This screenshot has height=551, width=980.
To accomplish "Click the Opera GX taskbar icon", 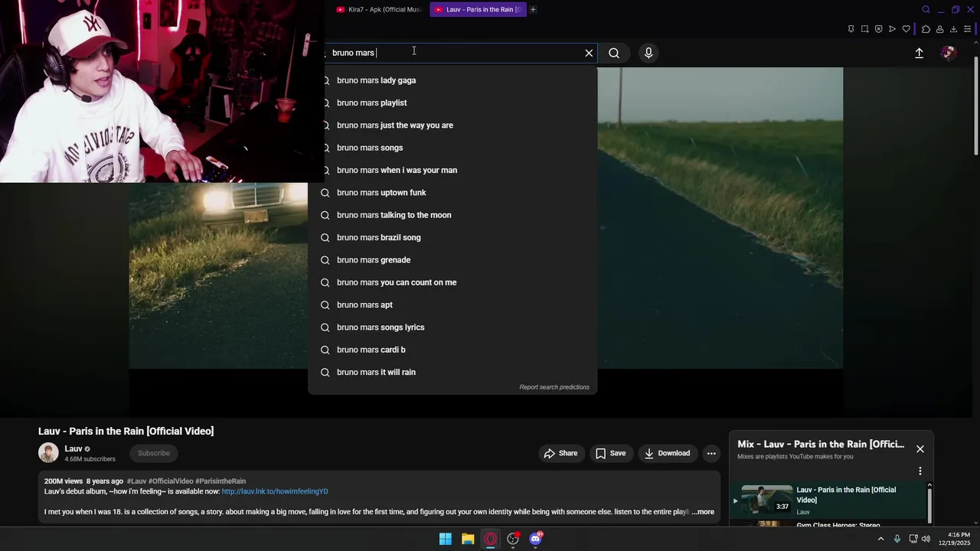I will (491, 539).
